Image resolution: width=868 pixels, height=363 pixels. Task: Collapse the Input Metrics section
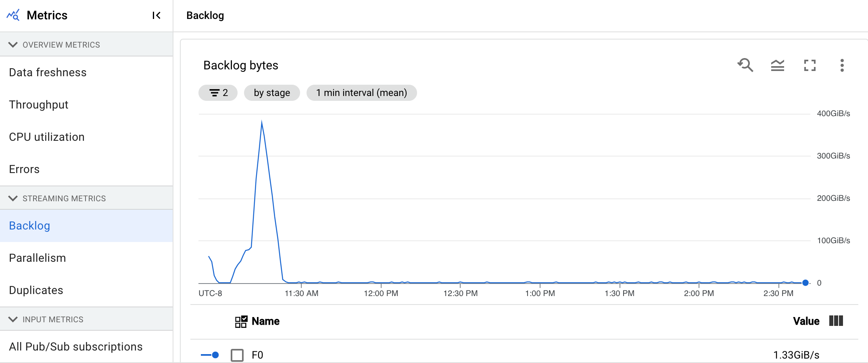click(13, 319)
